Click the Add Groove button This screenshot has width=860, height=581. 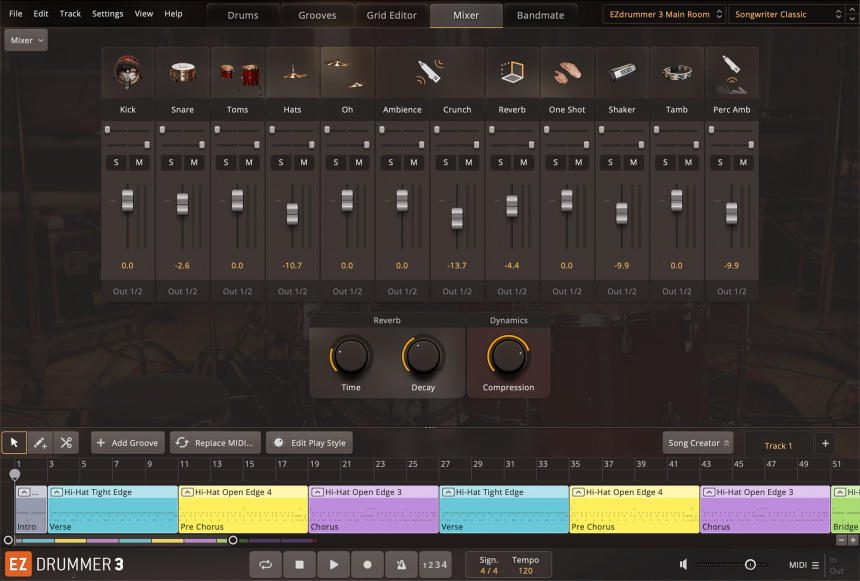pos(126,442)
